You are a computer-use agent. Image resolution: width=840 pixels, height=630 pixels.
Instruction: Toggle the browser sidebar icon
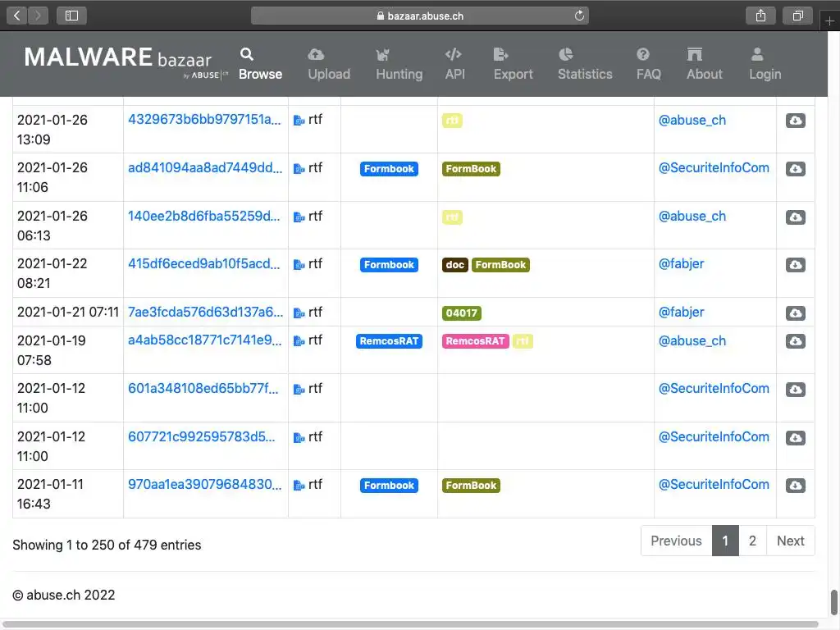pos(71,16)
